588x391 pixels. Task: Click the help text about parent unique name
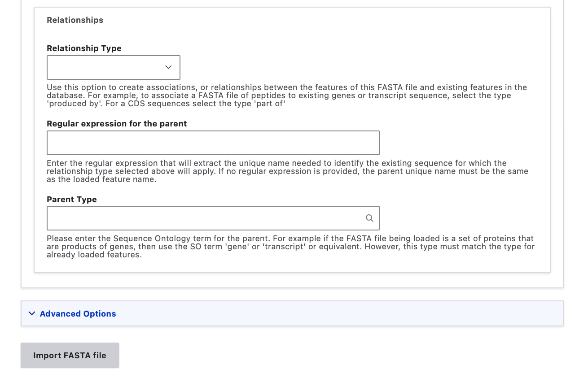tap(287, 171)
